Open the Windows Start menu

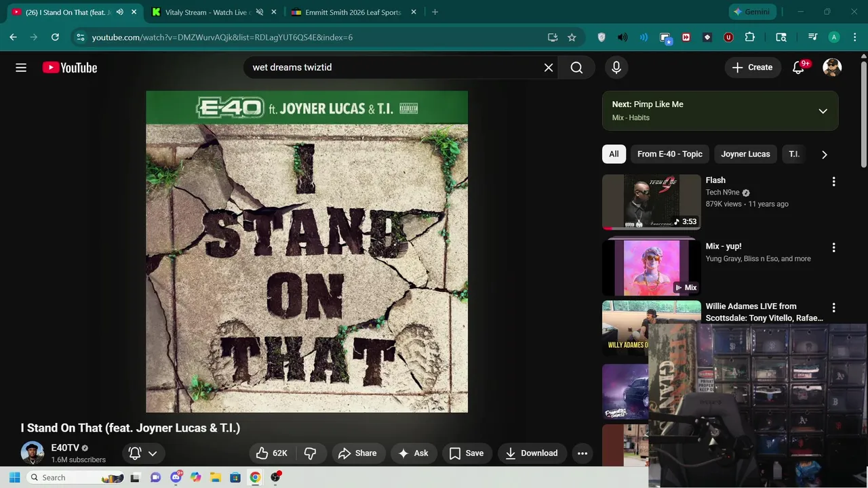pos(14,477)
